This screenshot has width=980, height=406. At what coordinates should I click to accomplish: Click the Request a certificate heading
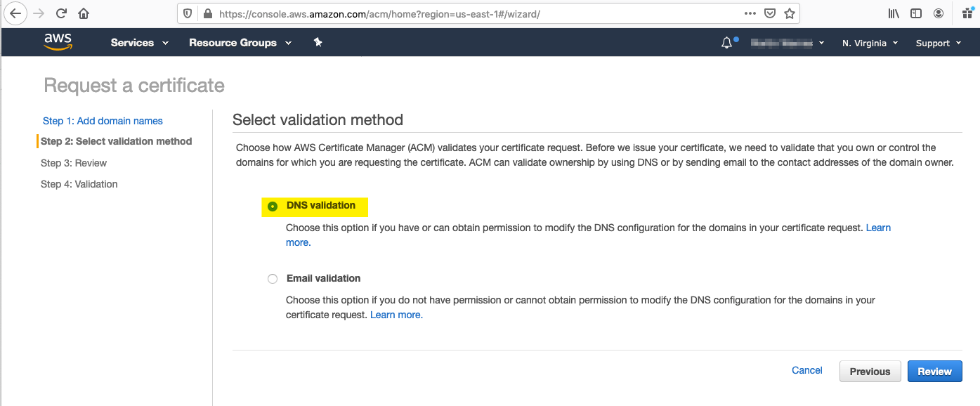(x=134, y=86)
